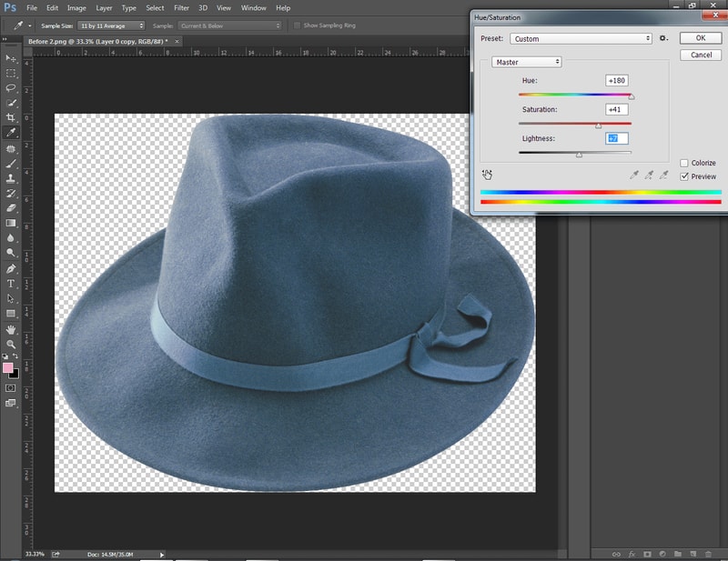Enable the Colorize option
728x561 pixels.
point(685,163)
